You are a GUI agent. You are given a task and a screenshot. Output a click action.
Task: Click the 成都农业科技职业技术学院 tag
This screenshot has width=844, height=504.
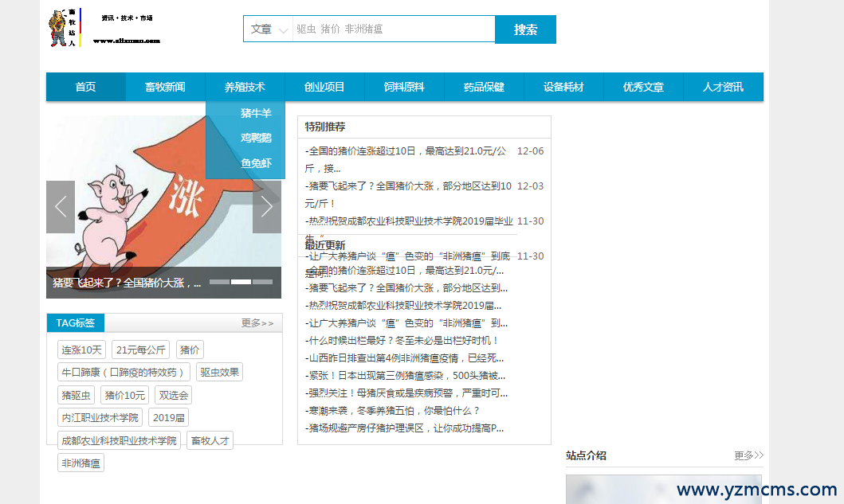(x=119, y=440)
